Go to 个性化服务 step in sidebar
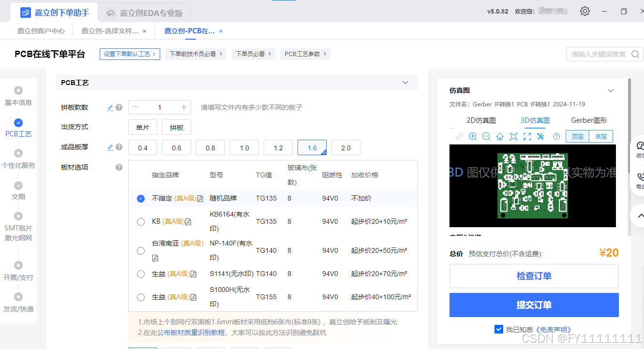The width and height of the screenshot is (644, 349). (18, 160)
